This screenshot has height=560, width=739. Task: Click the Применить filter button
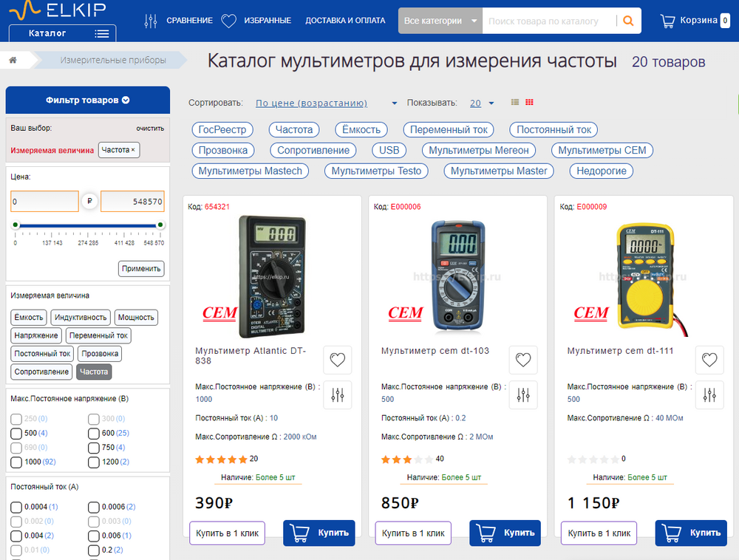coord(141,268)
